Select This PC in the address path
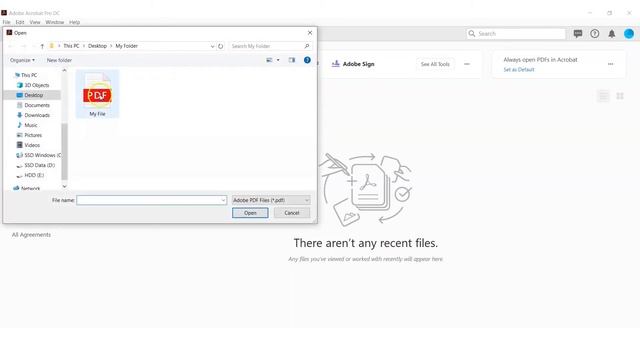 click(71, 46)
